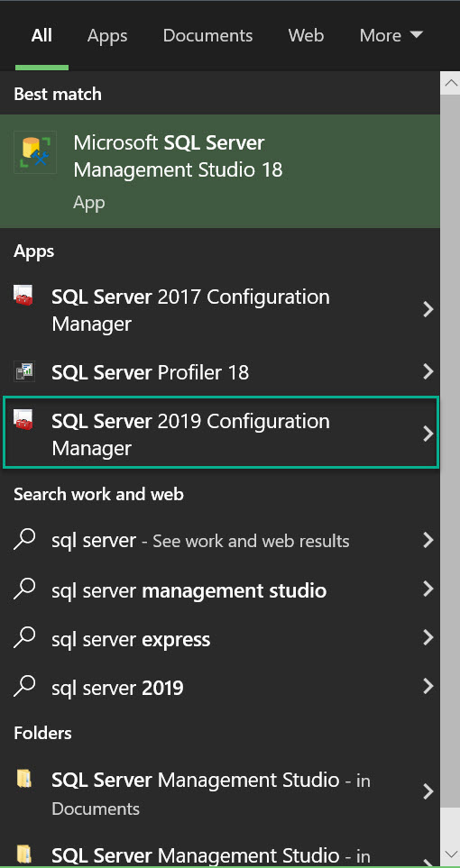Click the scrollbar's up arrow
This screenshot has height=868, width=460.
click(451, 83)
